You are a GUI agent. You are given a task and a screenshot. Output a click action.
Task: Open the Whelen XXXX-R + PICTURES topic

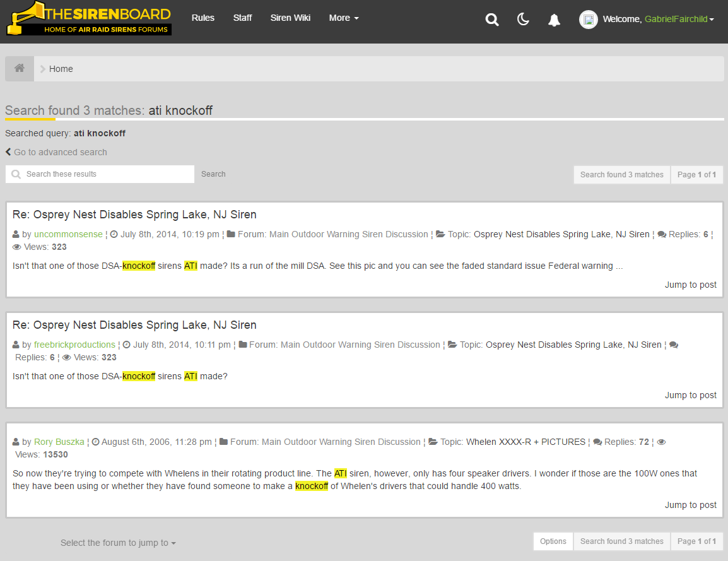pos(525,442)
